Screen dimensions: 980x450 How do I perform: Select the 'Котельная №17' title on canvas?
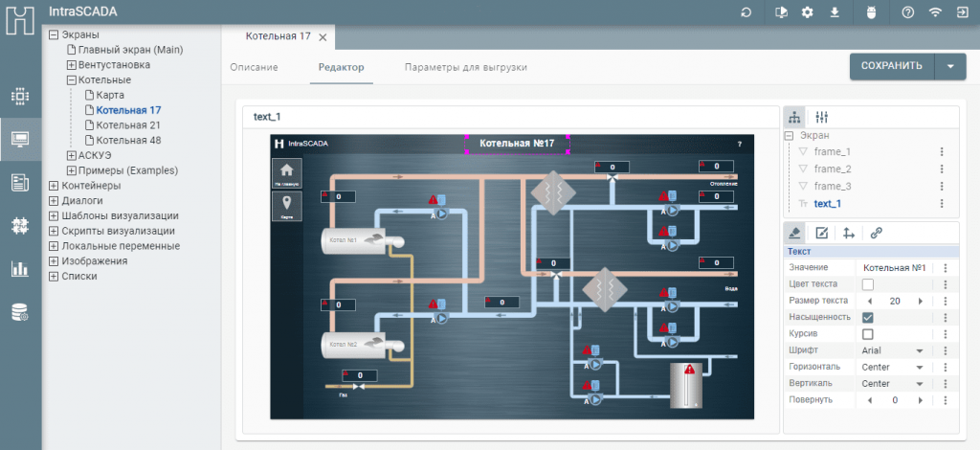(517, 144)
